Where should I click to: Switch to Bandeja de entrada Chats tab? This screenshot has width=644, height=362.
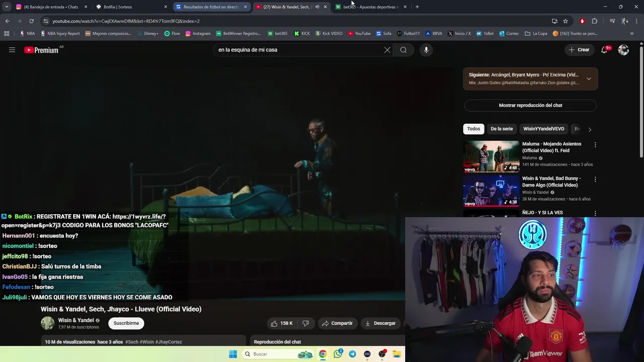pyautogui.click(x=51, y=7)
